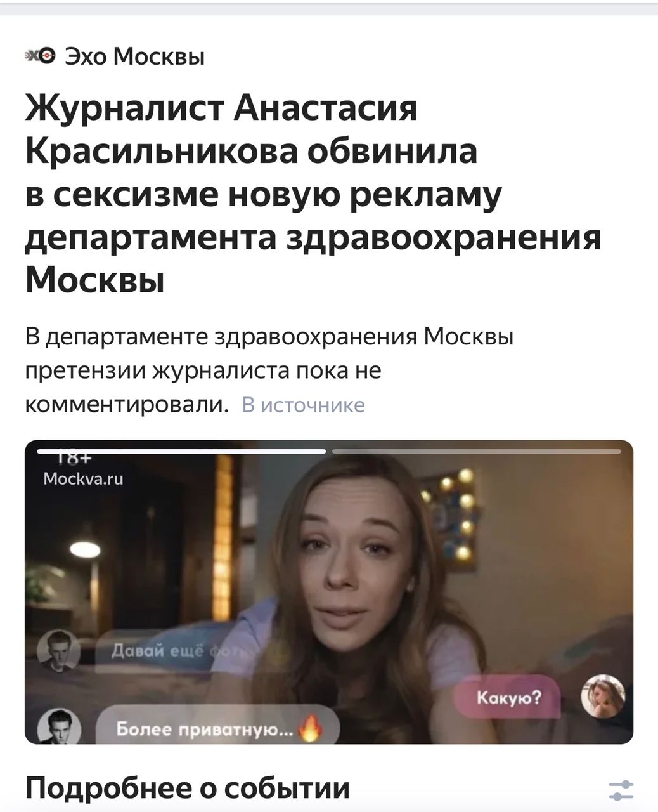Click the 'В источнике' link

(303, 405)
